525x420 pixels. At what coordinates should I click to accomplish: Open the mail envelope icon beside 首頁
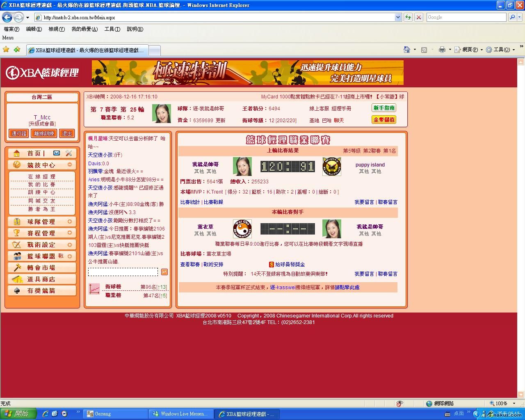click(x=57, y=153)
